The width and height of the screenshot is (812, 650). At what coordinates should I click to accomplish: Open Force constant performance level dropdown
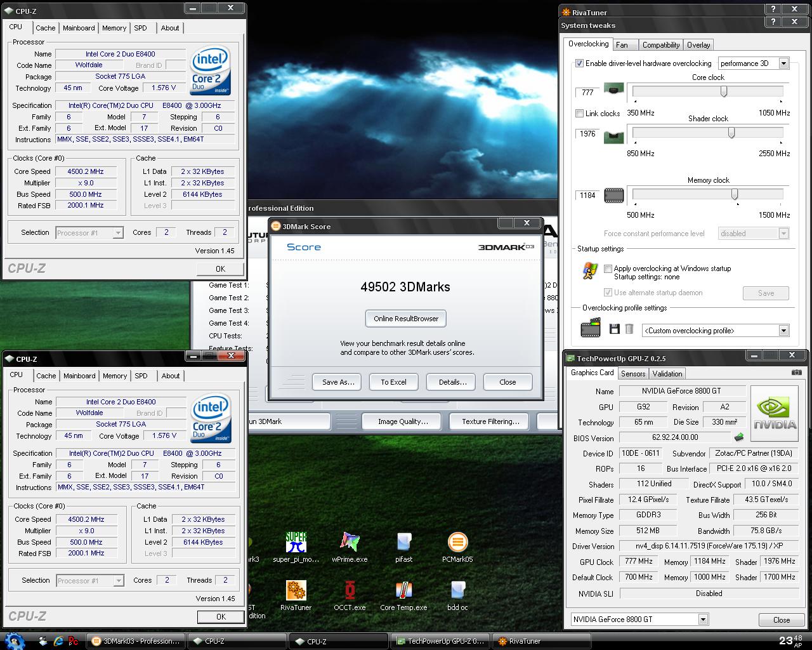coord(783,234)
